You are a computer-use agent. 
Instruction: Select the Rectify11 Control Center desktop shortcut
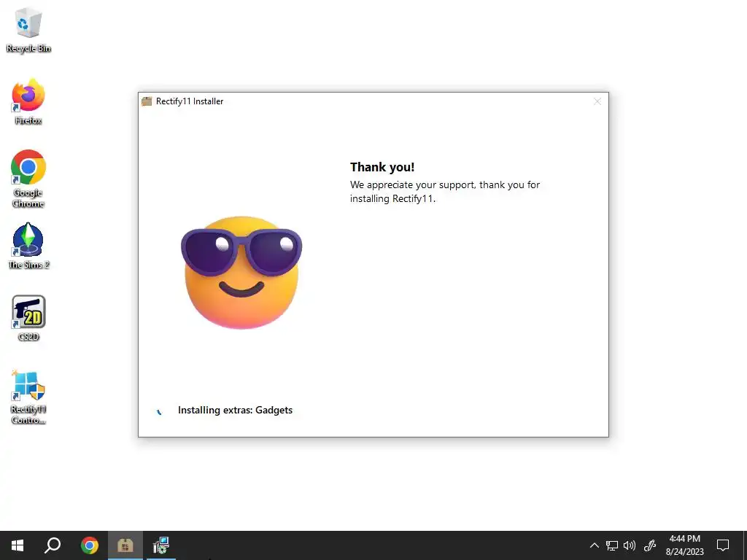click(x=28, y=397)
